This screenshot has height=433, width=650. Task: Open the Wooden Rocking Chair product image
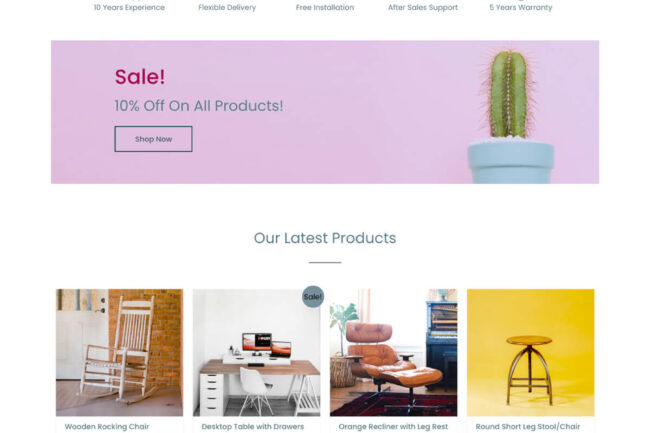119,352
